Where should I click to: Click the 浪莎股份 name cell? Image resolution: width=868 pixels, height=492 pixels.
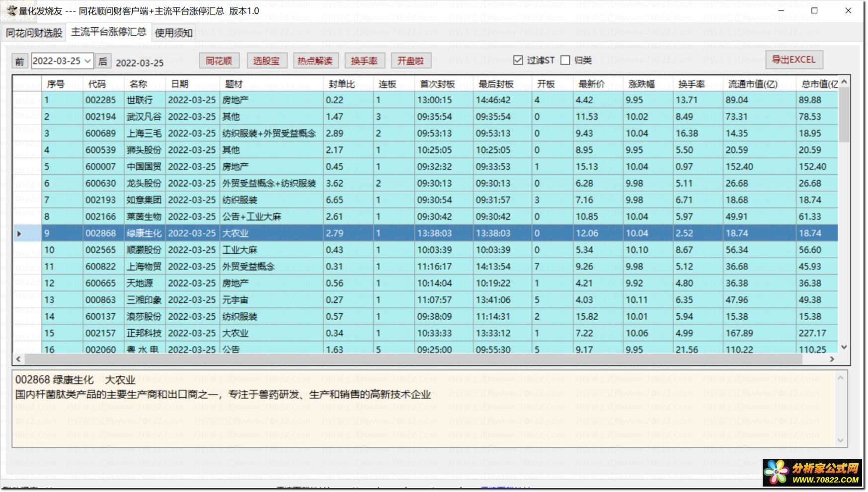click(145, 316)
